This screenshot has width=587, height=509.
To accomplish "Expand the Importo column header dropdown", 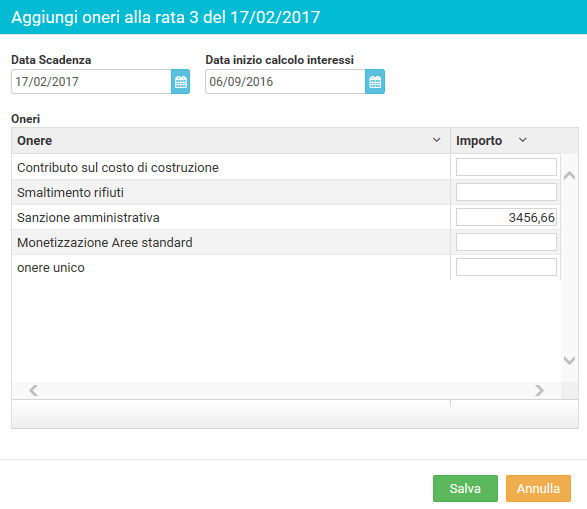I will coord(523,140).
